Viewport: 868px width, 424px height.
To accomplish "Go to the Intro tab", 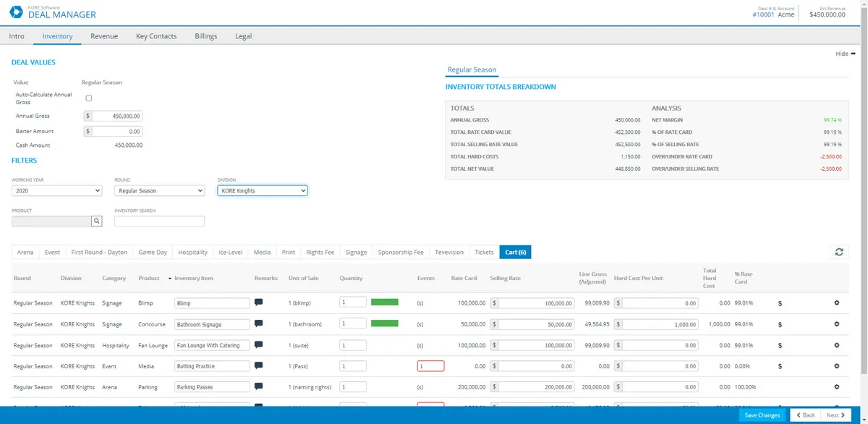I will point(17,36).
